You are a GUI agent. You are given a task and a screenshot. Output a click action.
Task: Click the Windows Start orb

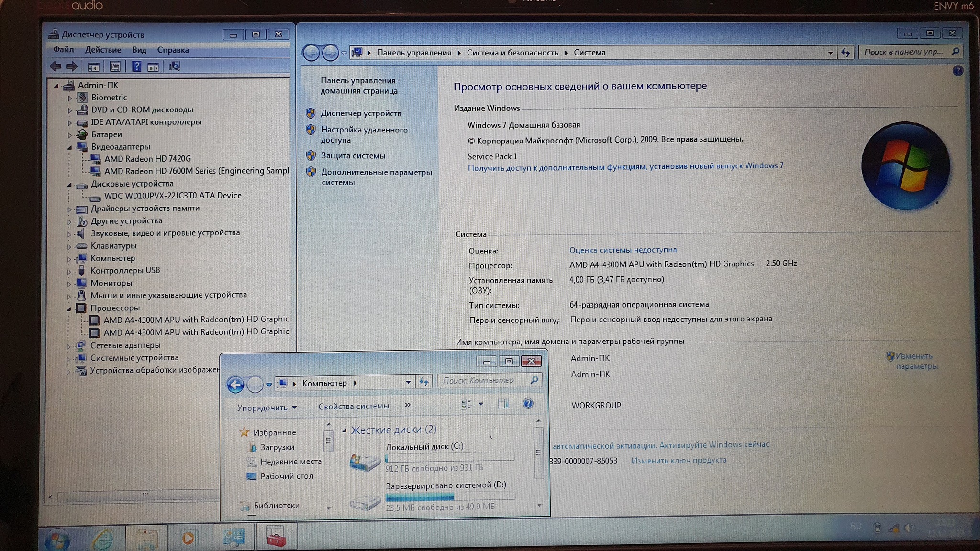tap(57, 540)
